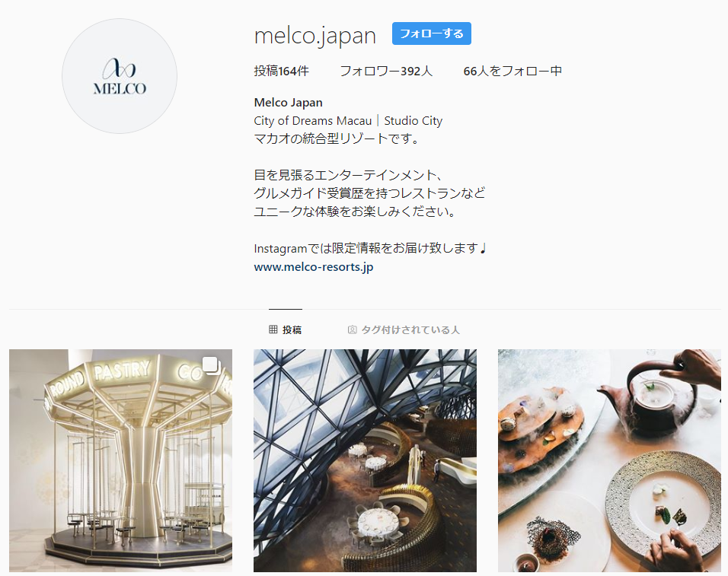
Task: Click the City of Dreams Macau text
Action: coord(312,121)
